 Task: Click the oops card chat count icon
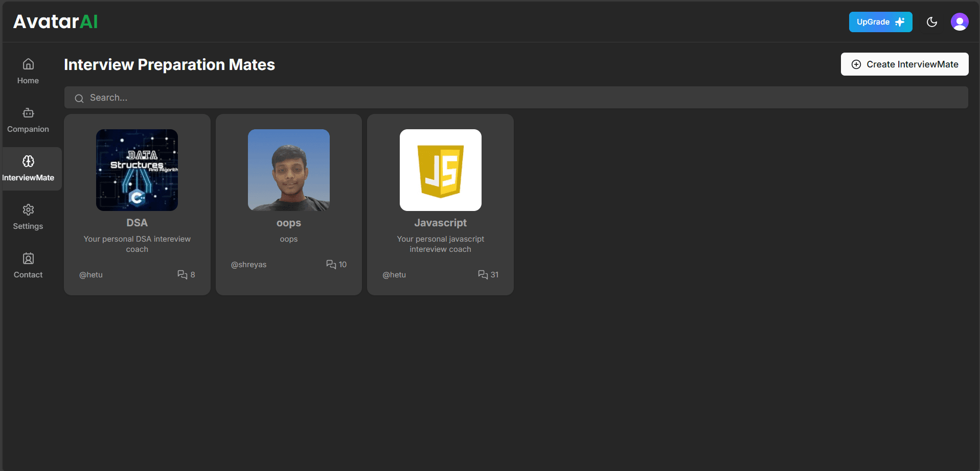[x=331, y=264]
